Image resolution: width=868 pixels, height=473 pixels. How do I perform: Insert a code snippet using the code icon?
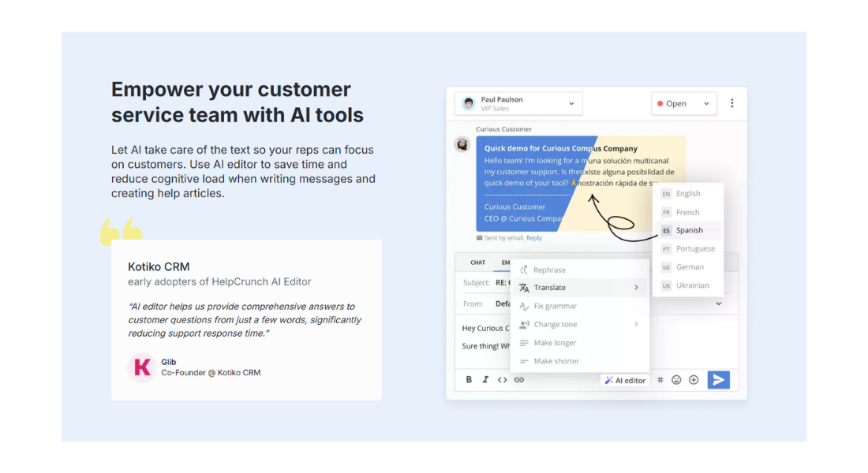501,379
